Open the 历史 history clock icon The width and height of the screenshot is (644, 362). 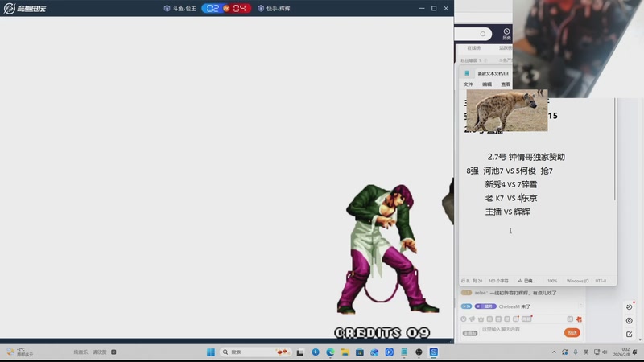click(x=506, y=34)
